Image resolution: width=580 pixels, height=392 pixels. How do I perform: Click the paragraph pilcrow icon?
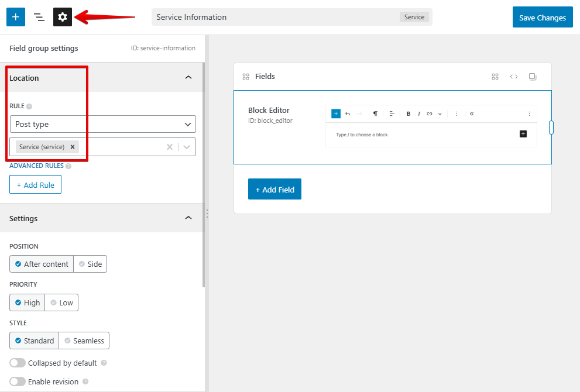(375, 114)
